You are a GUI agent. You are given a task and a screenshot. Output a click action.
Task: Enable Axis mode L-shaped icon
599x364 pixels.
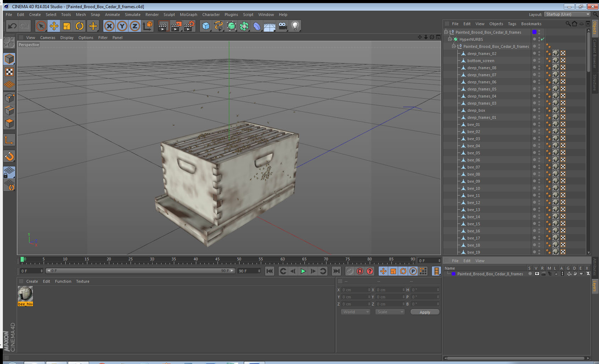click(x=9, y=140)
